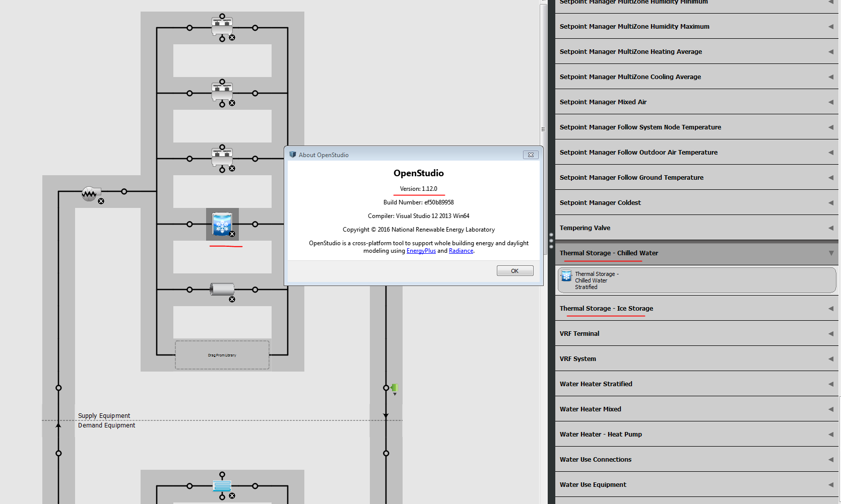This screenshot has height=504, width=841.
Task: Click the Demand Equipment label
Action: pyautogui.click(x=106, y=425)
